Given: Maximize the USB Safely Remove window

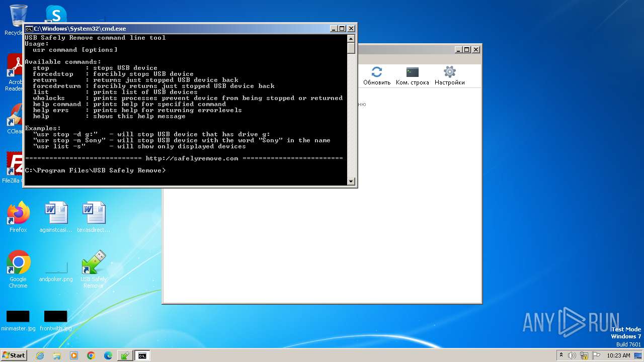Looking at the screenshot, I should click(x=467, y=49).
